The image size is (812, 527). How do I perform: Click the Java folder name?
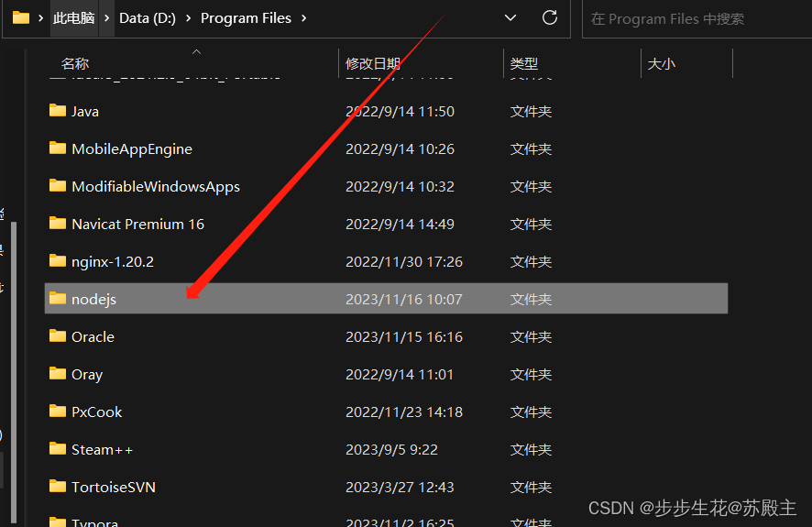(85, 111)
